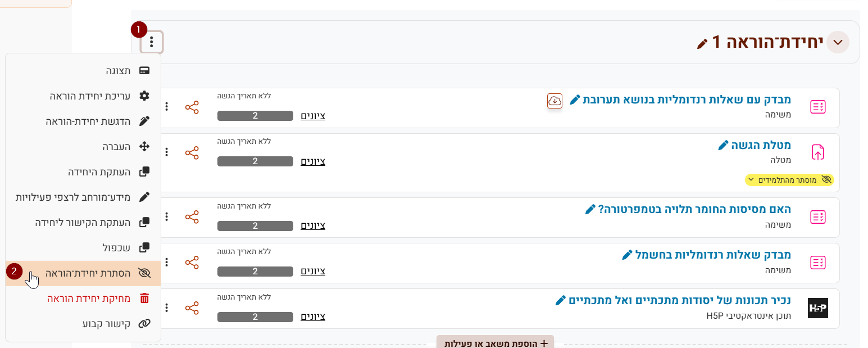
Task: Click the edit pencil next to מטלת הגשה
Action: pos(724,146)
